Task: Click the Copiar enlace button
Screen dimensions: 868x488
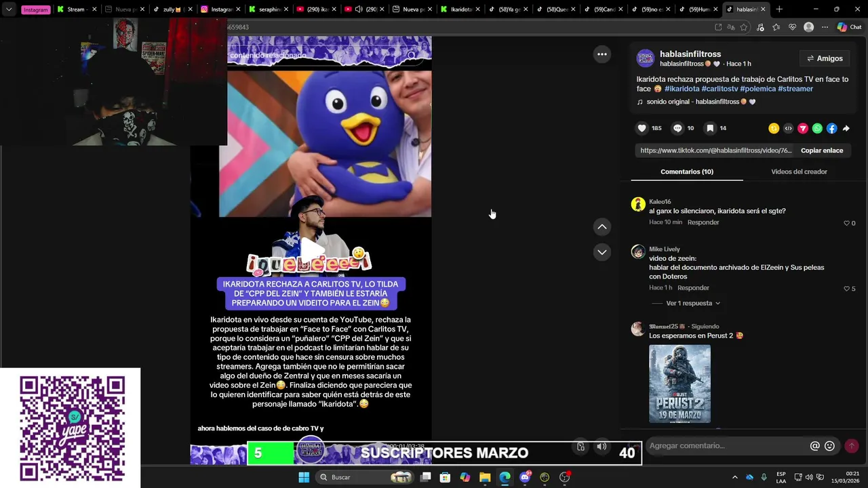Action: (822, 150)
